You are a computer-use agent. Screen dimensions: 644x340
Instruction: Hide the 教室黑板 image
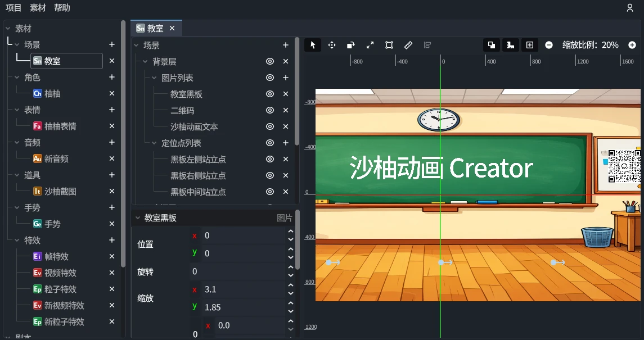click(270, 94)
